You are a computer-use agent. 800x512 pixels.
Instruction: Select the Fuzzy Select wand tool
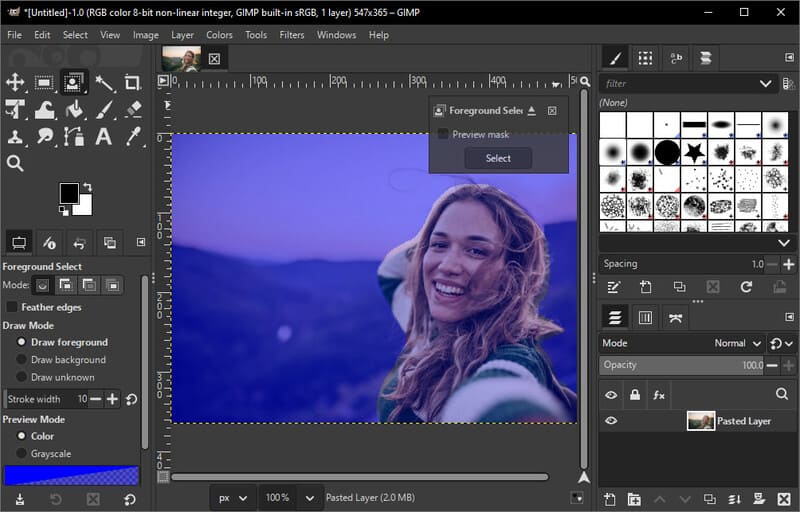coord(104,82)
